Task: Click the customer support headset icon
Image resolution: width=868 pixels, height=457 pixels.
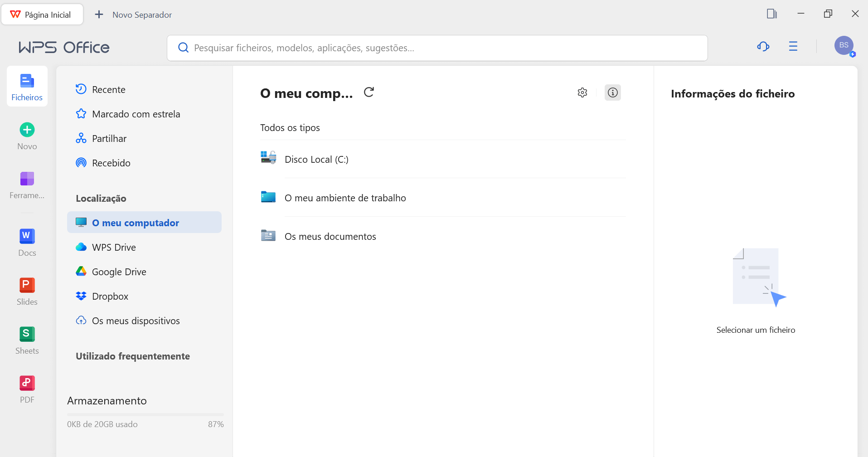Action: 763,47
